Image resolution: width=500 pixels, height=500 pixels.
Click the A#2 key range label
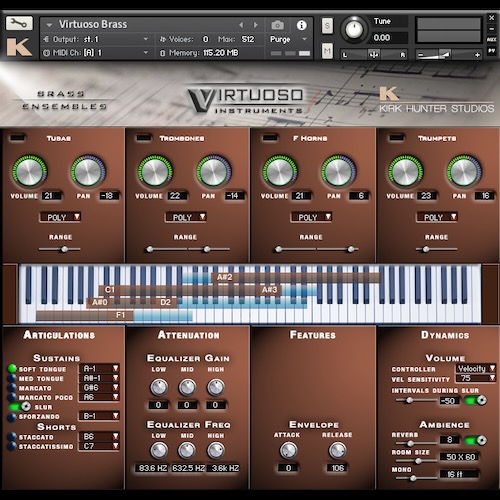(224, 277)
